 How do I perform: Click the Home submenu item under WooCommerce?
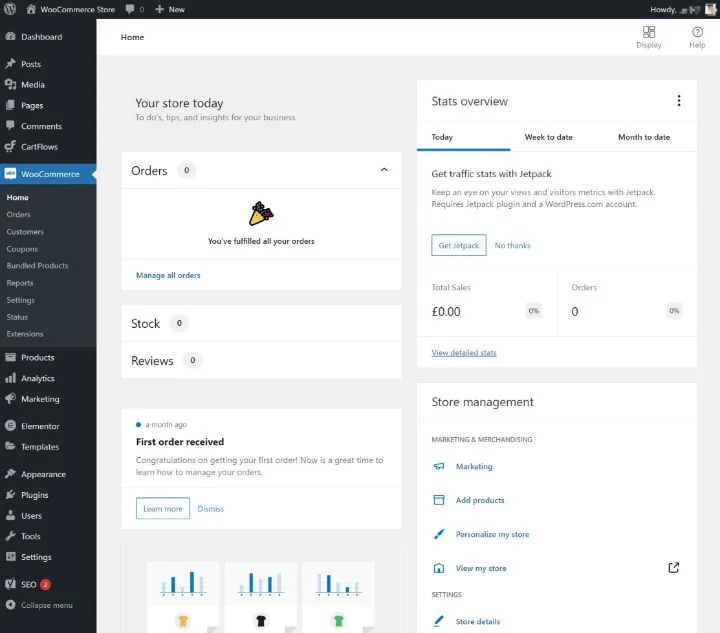pos(17,197)
